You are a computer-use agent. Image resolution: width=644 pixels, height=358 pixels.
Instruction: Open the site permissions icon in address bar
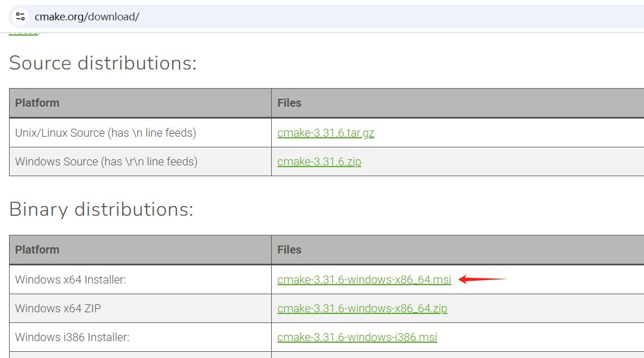20,16
